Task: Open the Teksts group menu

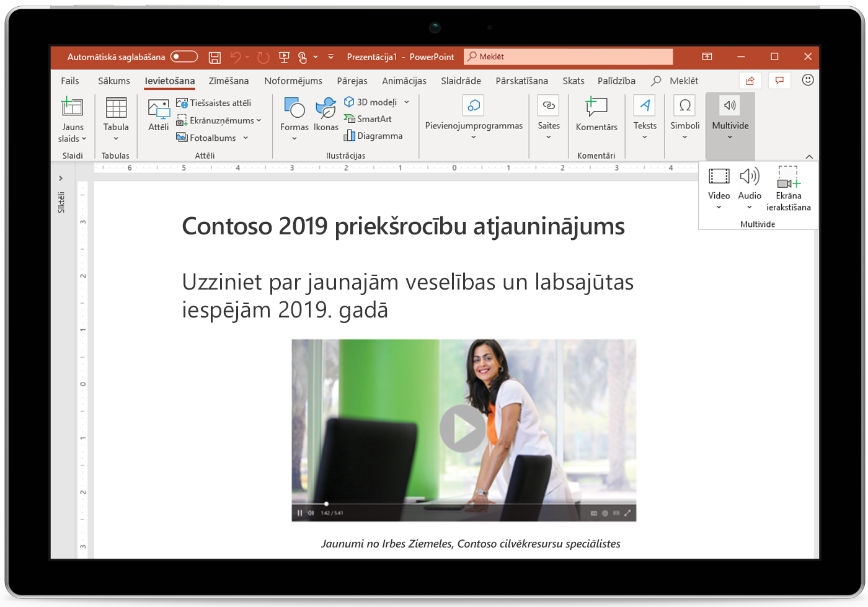Action: [645, 118]
